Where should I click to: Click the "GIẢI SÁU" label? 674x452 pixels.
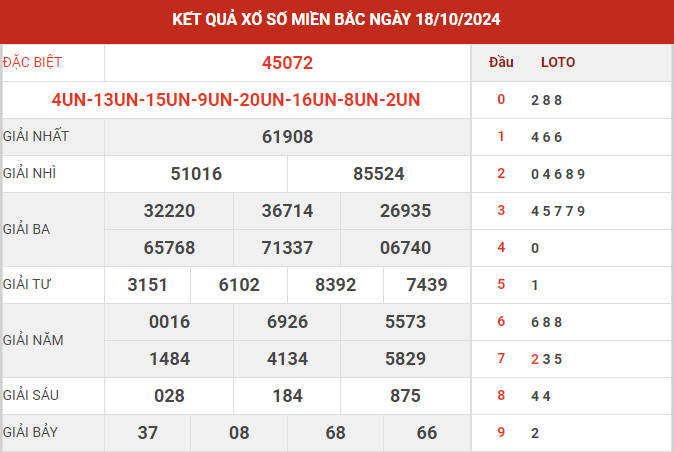tap(31, 395)
